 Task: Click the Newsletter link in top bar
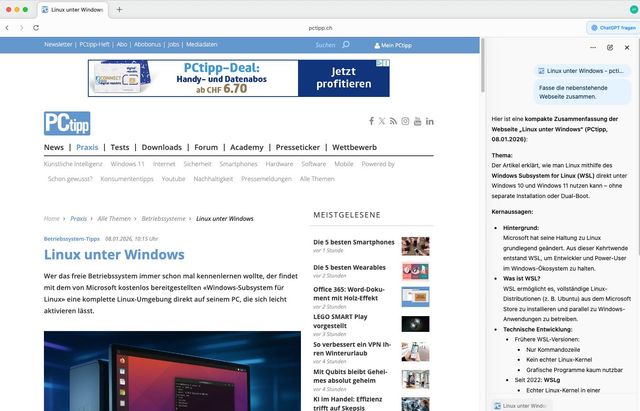[58, 44]
